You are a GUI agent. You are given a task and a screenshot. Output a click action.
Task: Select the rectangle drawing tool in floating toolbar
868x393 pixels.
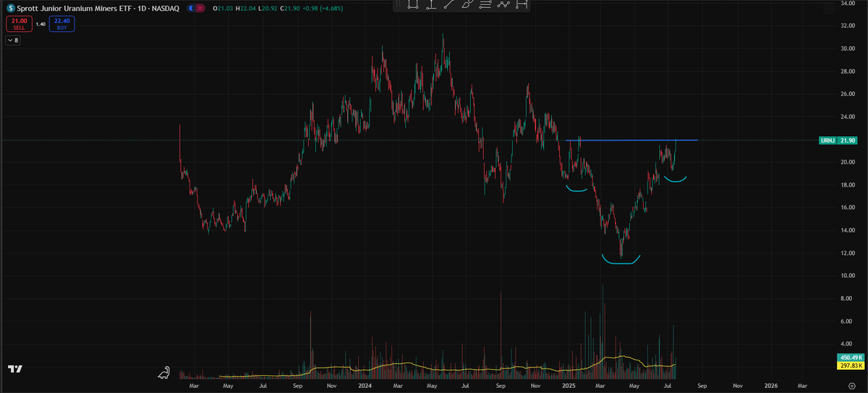click(413, 4)
